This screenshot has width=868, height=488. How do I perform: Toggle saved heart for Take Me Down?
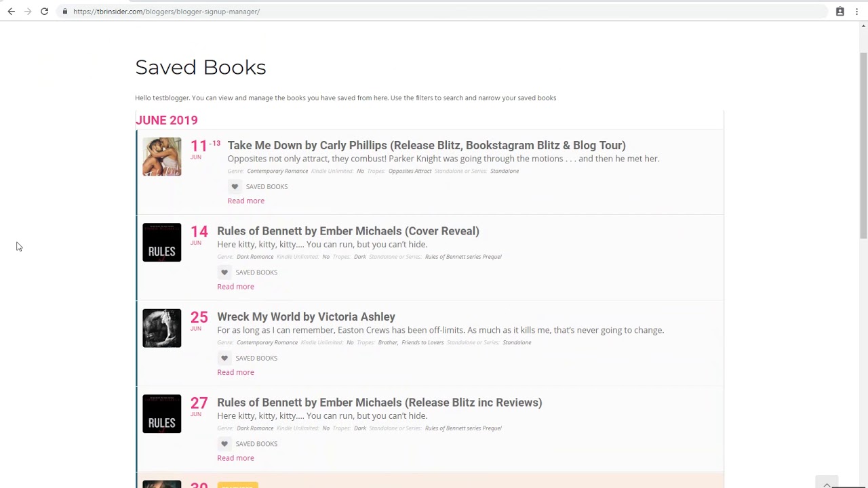tap(235, 186)
